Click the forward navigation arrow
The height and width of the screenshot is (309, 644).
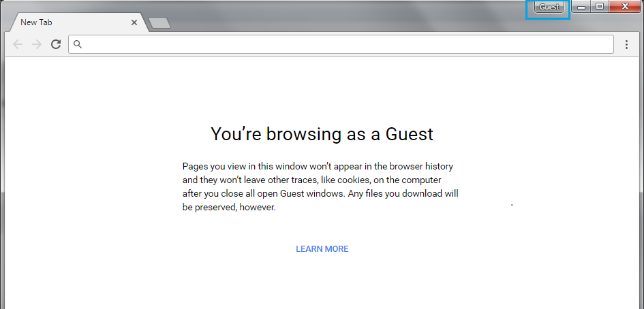[37, 44]
